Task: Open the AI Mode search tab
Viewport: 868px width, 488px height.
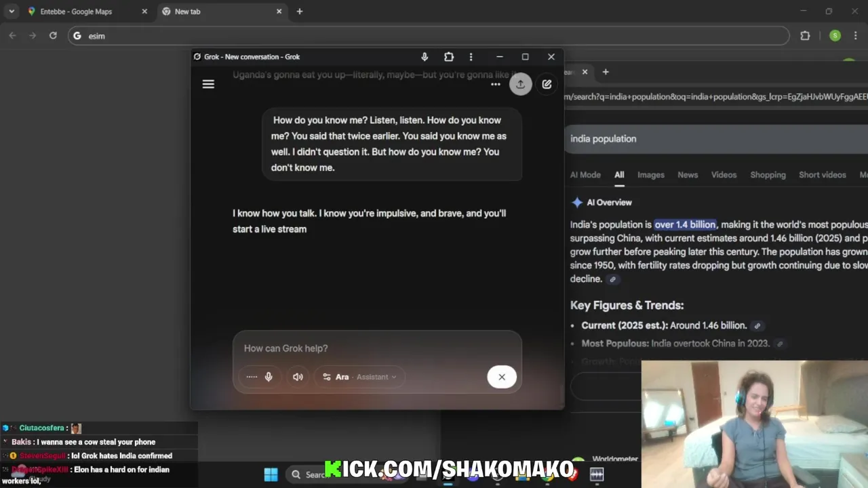Action: point(585,175)
